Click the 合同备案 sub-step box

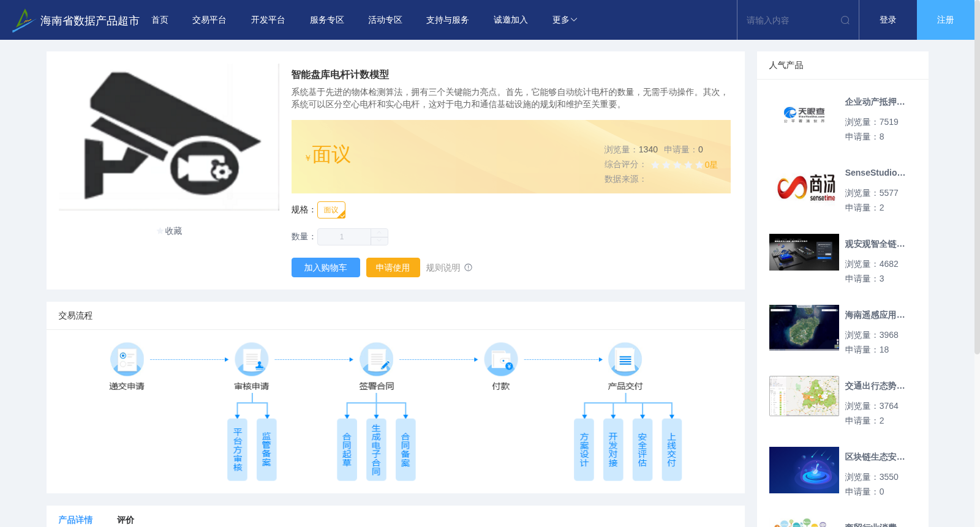tap(405, 450)
